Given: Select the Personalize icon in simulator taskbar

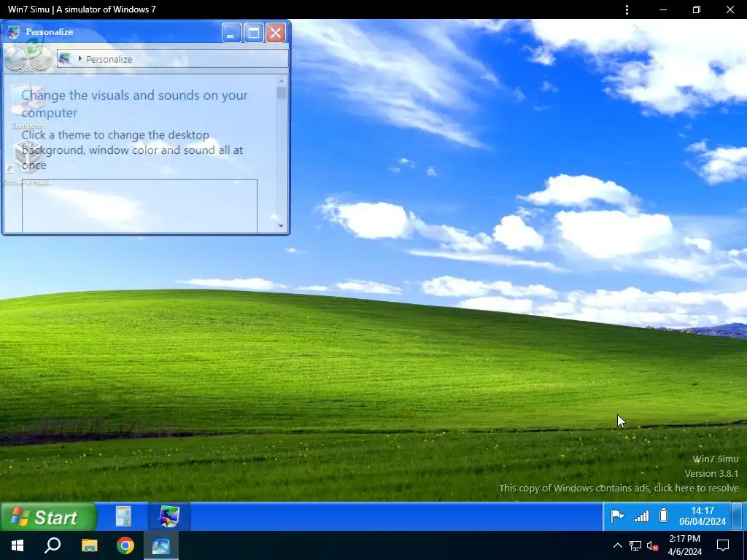Looking at the screenshot, I should (169, 517).
